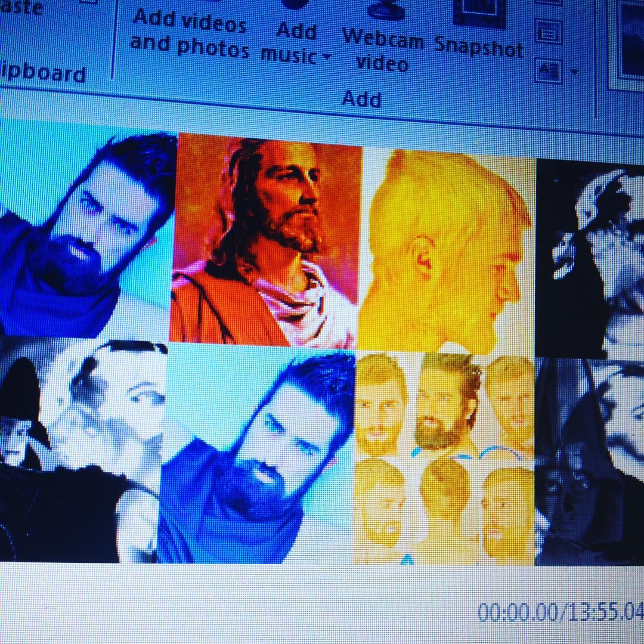Click the Caption tool icon
Image resolution: width=644 pixels, height=644 pixels.
(549, 70)
